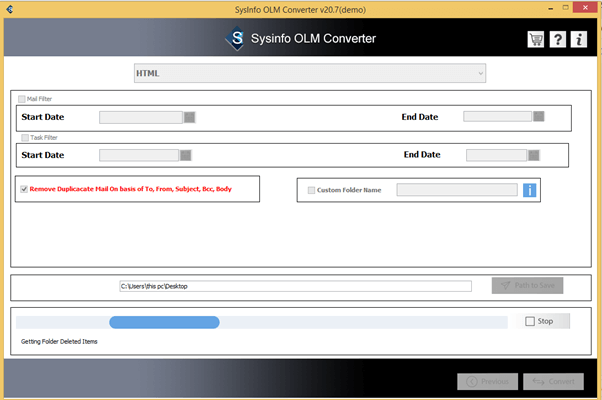602x400 pixels.
Task: Click the save path field showing Desktop
Action: tap(295, 286)
